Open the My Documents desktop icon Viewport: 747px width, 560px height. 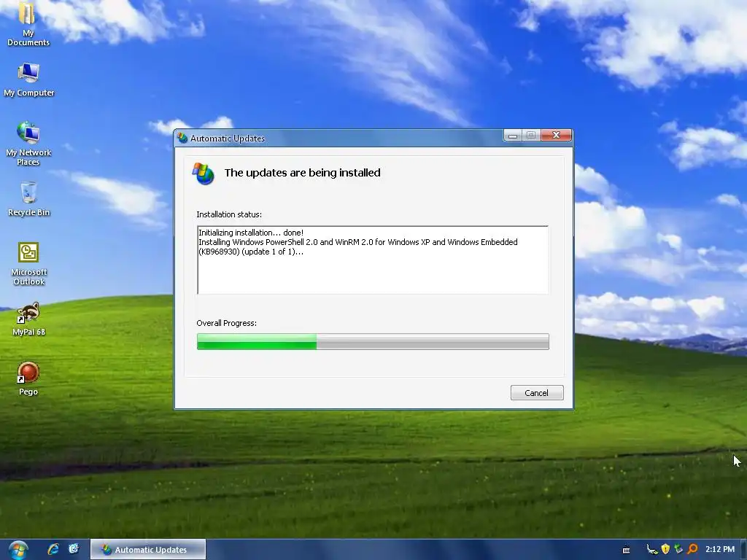[28, 24]
